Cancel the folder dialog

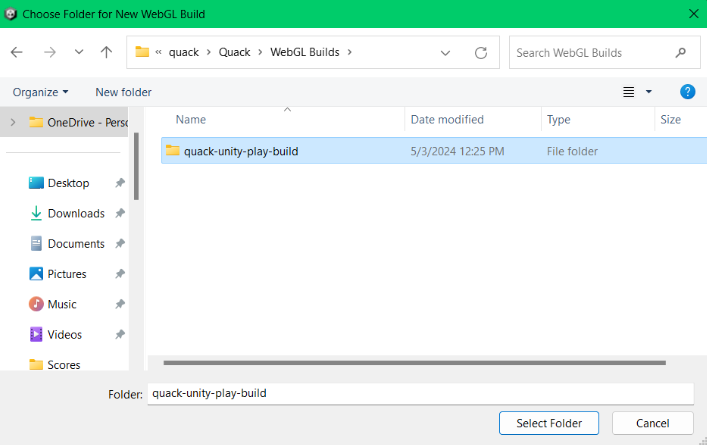[652, 423]
